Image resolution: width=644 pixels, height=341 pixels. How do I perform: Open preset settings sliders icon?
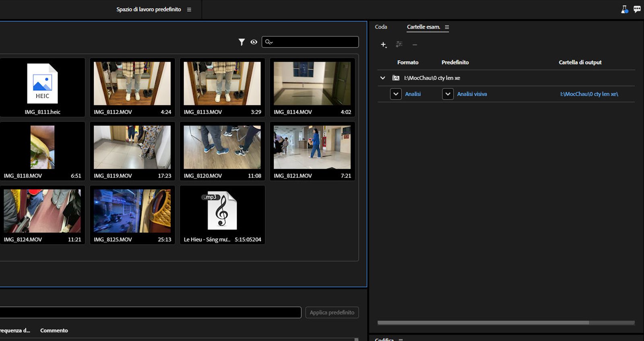click(x=399, y=44)
